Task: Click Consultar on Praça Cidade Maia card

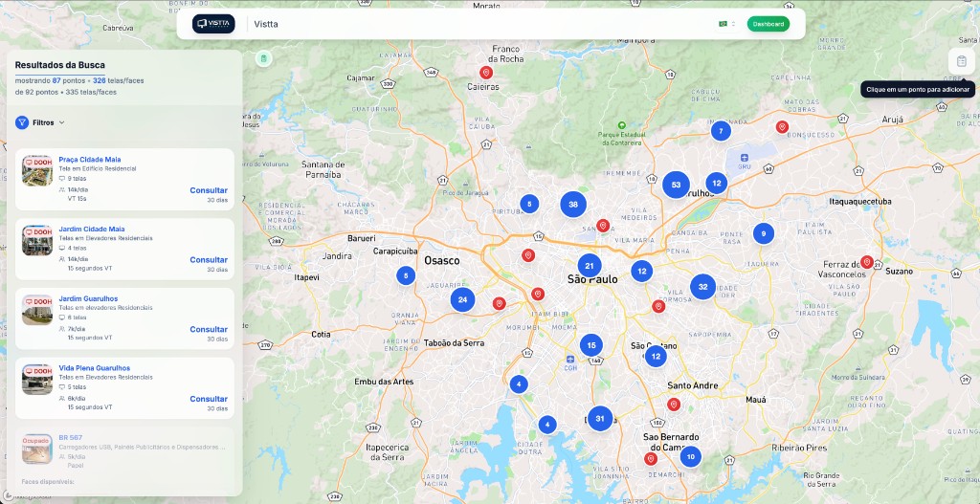Action: tap(209, 190)
